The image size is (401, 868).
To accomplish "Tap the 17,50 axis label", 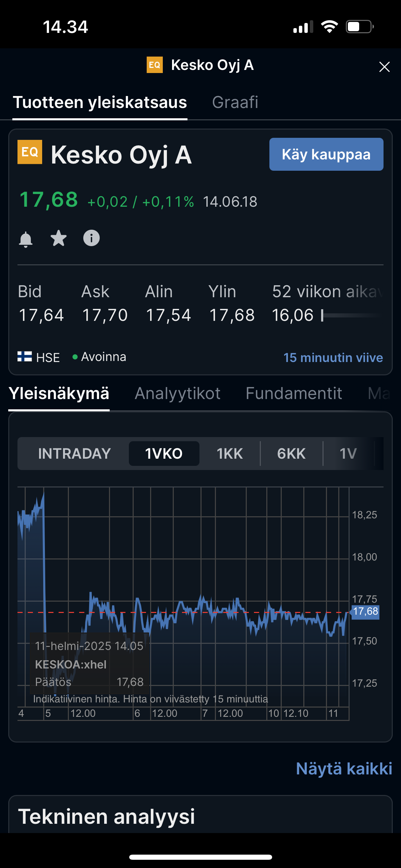I will [x=364, y=641].
